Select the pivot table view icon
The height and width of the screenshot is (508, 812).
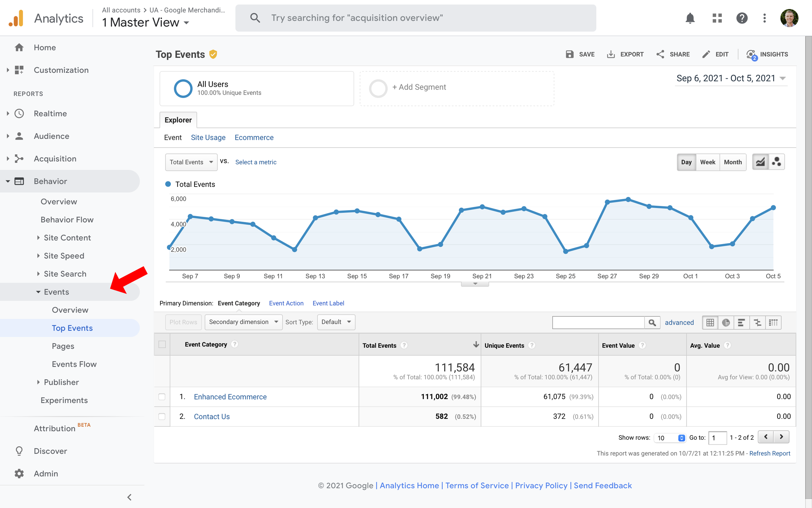(x=773, y=322)
